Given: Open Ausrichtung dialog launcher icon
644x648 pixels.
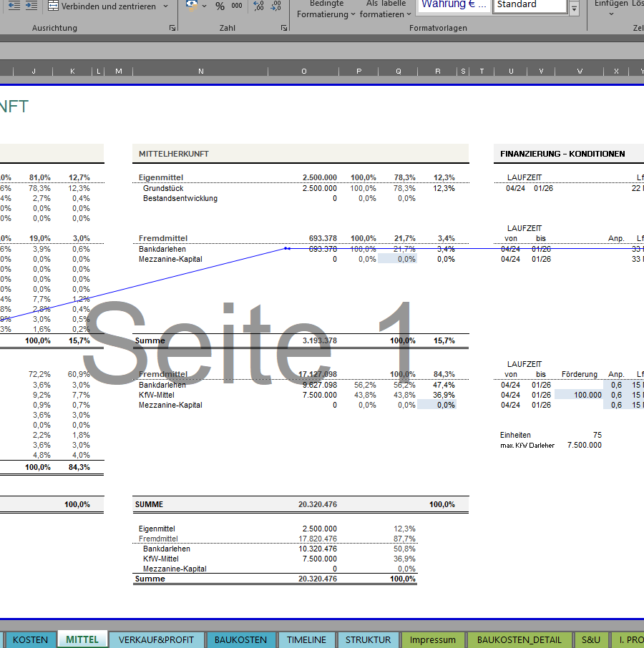Looking at the screenshot, I should coord(172,28).
